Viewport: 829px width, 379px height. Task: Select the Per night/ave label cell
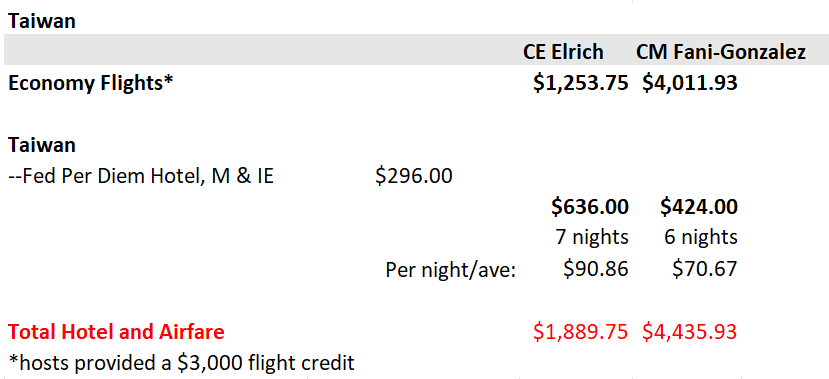pos(450,270)
